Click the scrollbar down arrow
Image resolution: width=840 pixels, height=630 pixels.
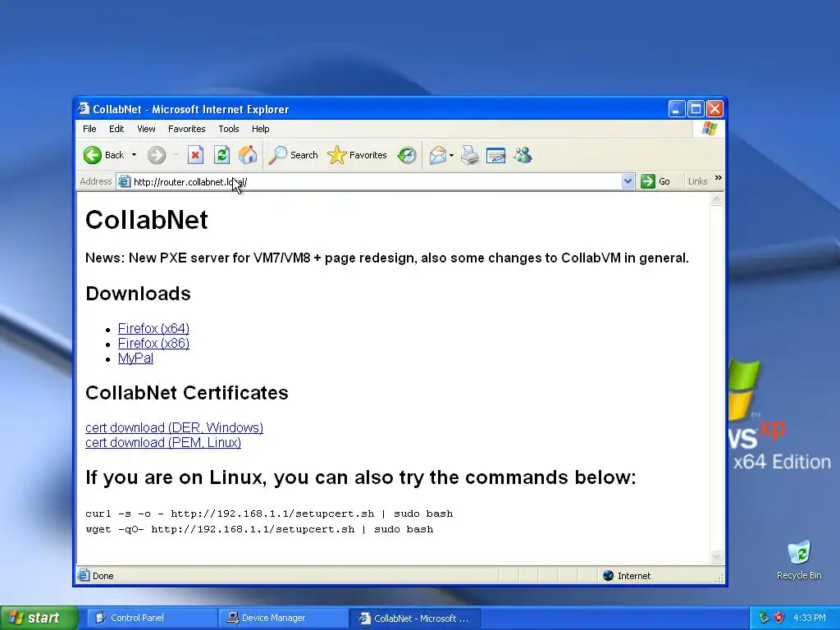pos(716,557)
